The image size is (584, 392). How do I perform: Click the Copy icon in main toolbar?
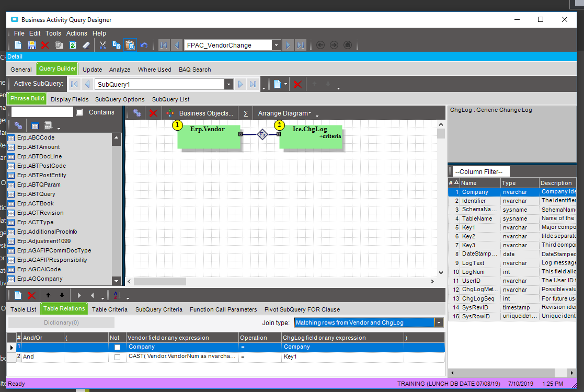click(x=116, y=45)
